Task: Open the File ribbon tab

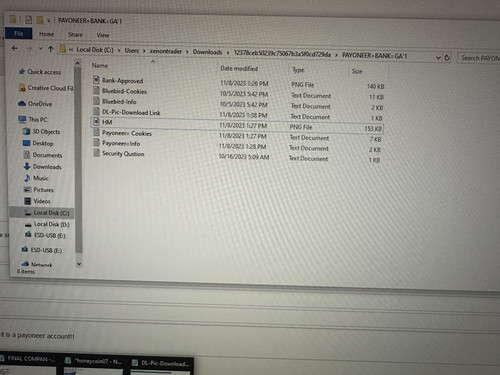Action: (19, 33)
